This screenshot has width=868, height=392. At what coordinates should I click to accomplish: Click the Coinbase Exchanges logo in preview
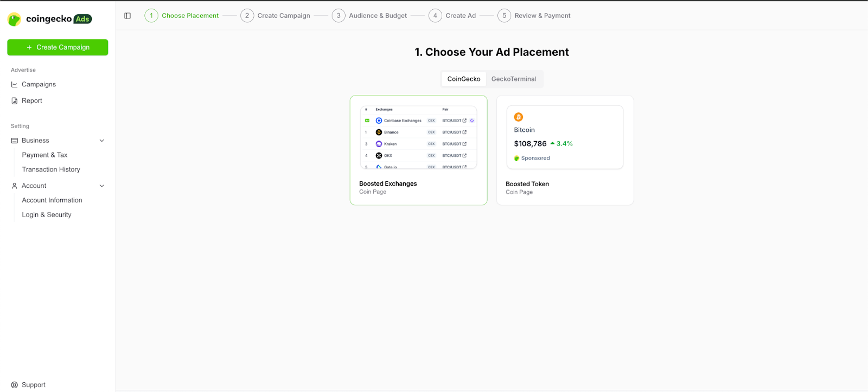379,121
